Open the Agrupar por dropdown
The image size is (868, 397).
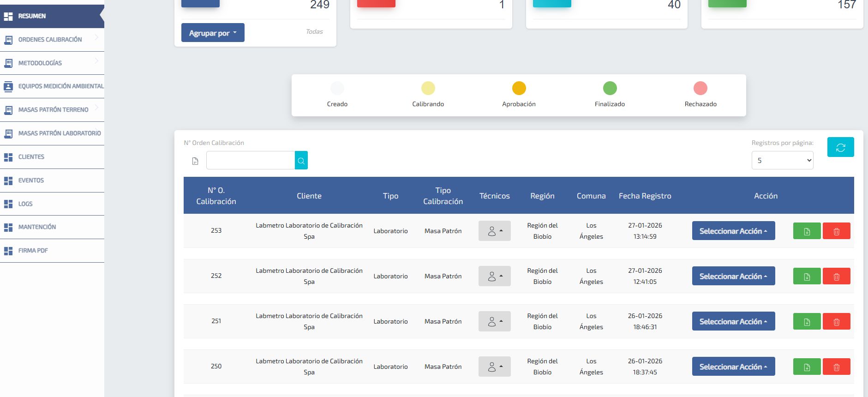213,33
